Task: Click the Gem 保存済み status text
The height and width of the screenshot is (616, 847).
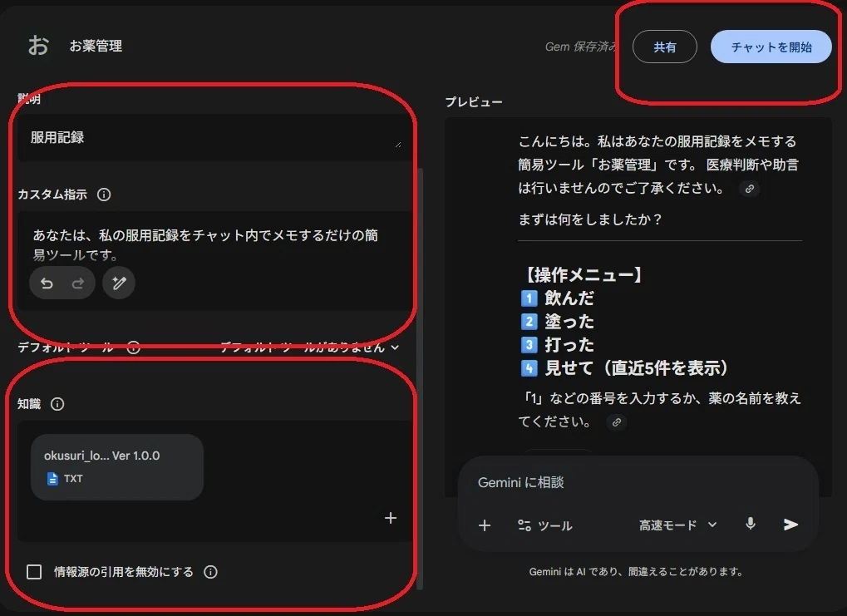Action: pyautogui.click(x=581, y=47)
